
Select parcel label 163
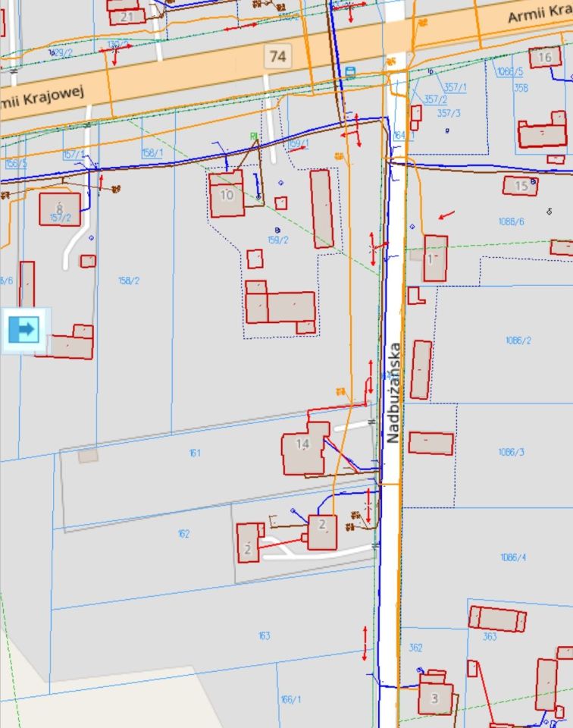pos(264,635)
